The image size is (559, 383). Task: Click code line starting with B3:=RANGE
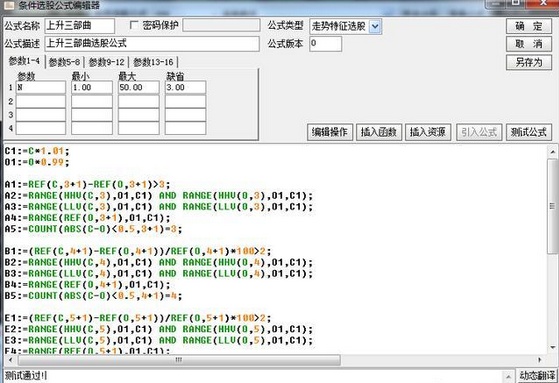pyautogui.click(x=159, y=273)
